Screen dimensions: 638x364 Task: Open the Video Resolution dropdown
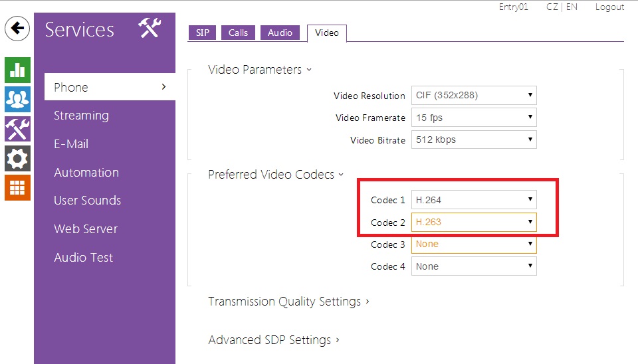[473, 95]
